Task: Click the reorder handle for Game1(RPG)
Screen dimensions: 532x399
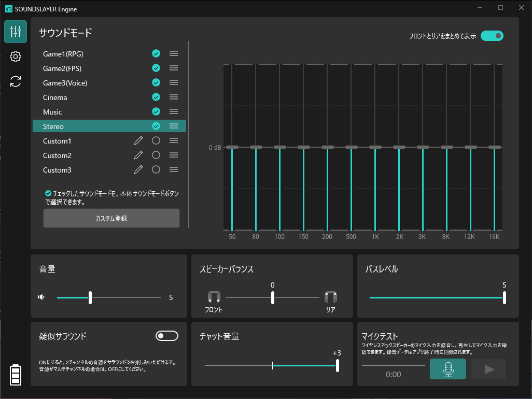Action: (174, 53)
